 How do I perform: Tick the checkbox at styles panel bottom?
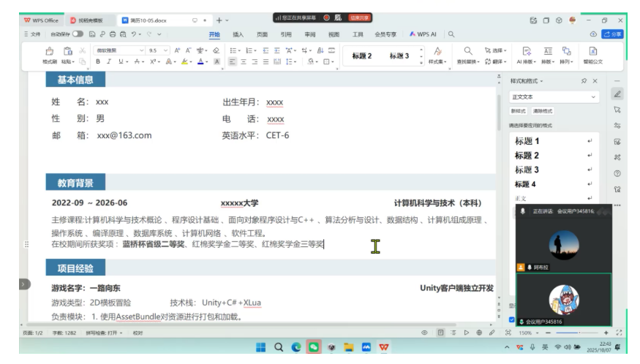pos(511,319)
